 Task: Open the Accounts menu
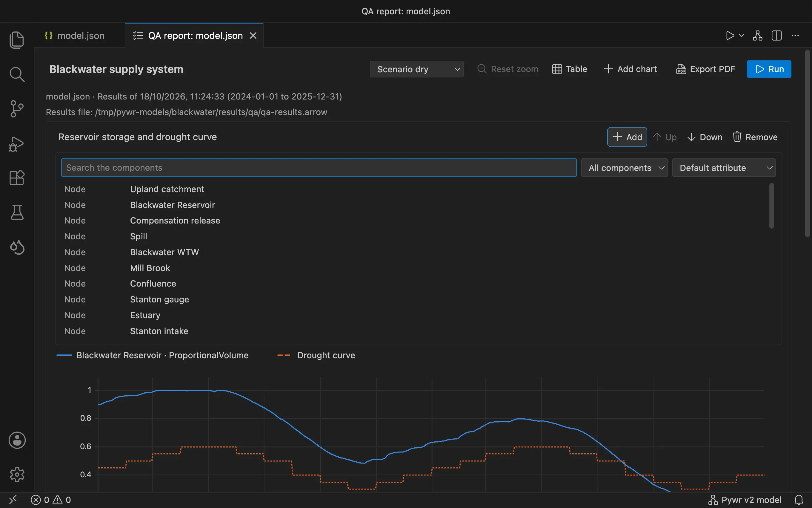pos(17,440)
